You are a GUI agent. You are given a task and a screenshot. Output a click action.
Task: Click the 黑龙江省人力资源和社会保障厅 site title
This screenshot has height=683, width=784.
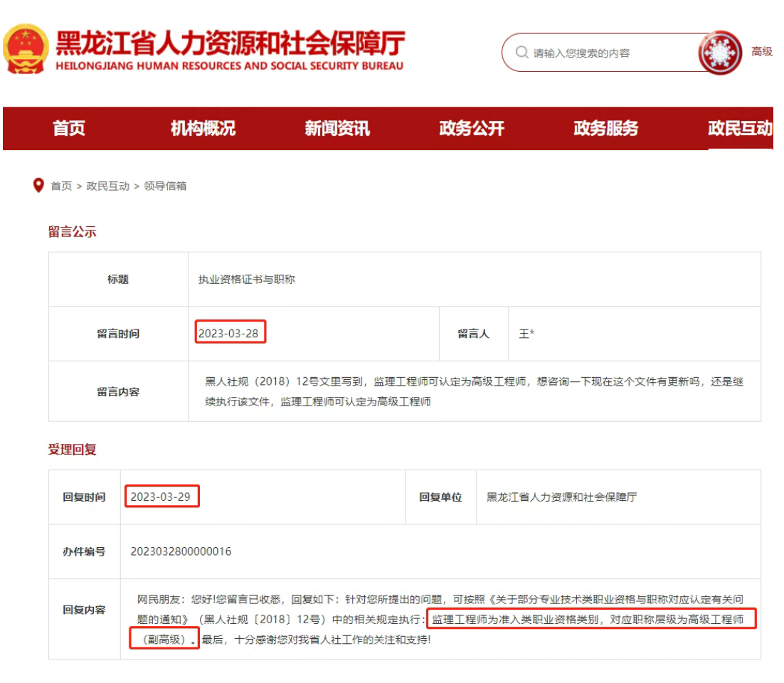230,44
